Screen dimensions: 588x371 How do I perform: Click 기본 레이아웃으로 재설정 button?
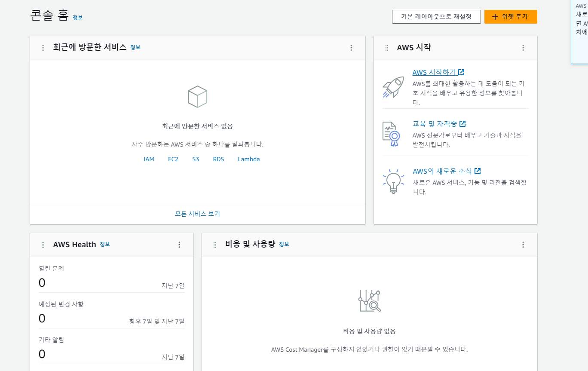436,17
